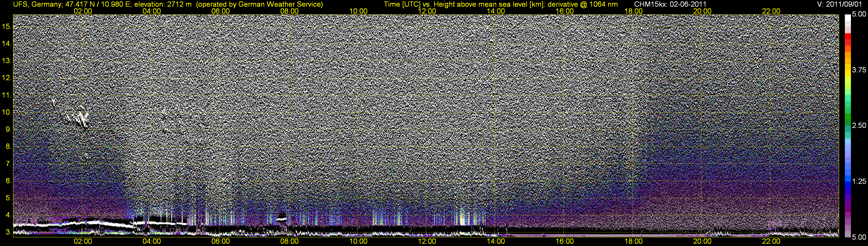Click the 9 km height axis label
The image size is (868, 246).
point(9,129)
